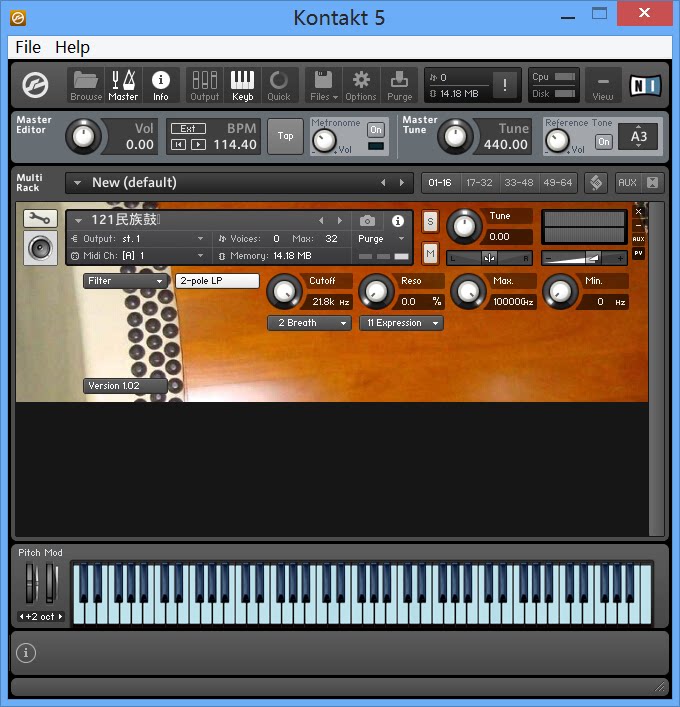680x707 pixels.
Task: Click the Reso knob
Action: tap(376, 292)
